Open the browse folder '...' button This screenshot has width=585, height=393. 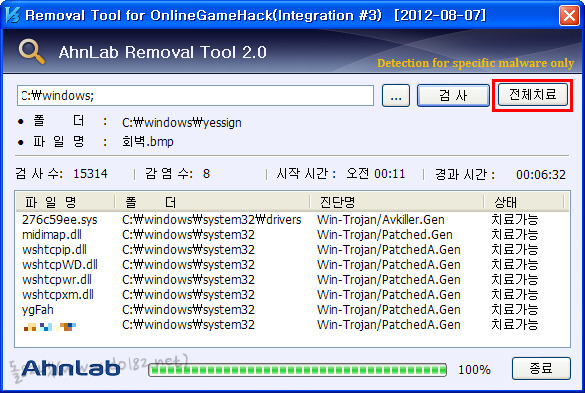(x=396, y=96)
